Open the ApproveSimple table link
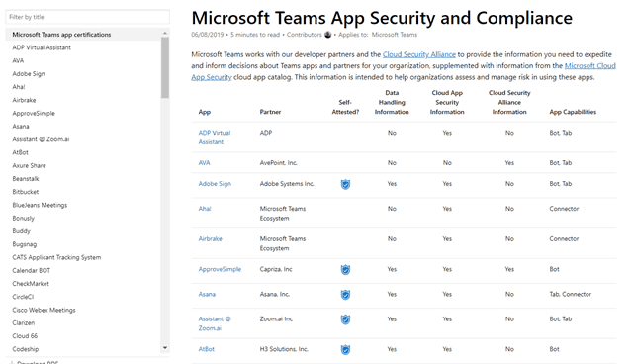633x364 pixels. tap(220, 269)
